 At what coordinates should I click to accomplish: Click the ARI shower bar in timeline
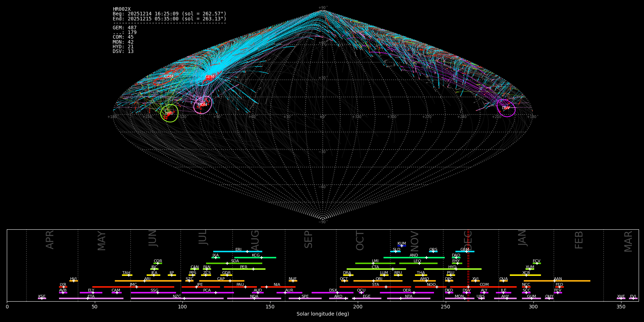coord(148,281)
